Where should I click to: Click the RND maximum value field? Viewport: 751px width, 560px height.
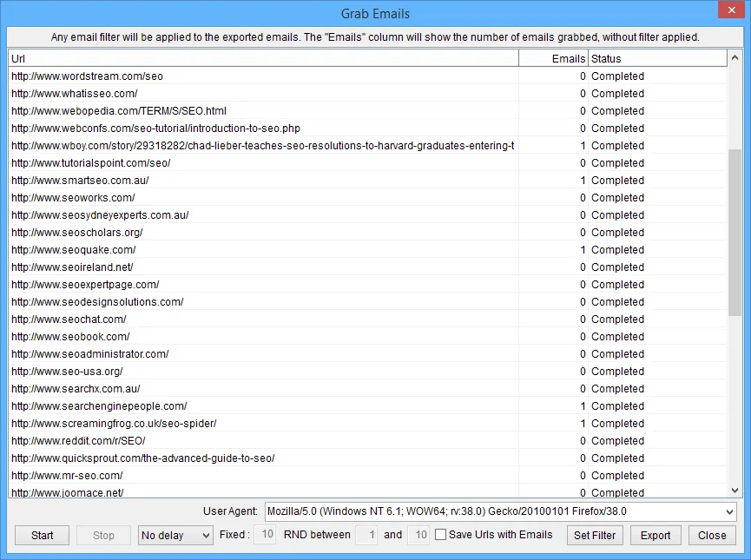(419, 535)
